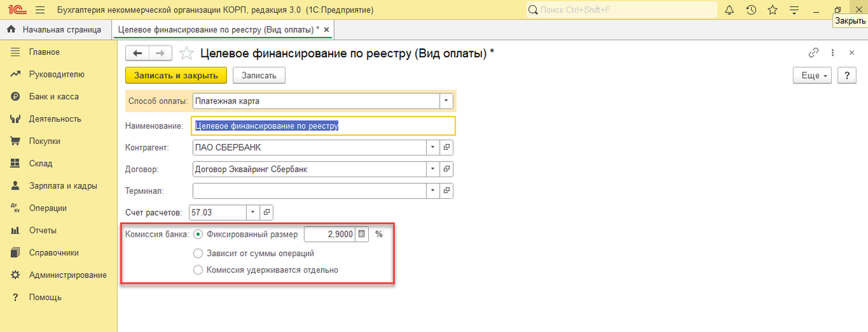Open the Главное section
Viewport: 868px width, 332px height.
(x=44, y=52)
